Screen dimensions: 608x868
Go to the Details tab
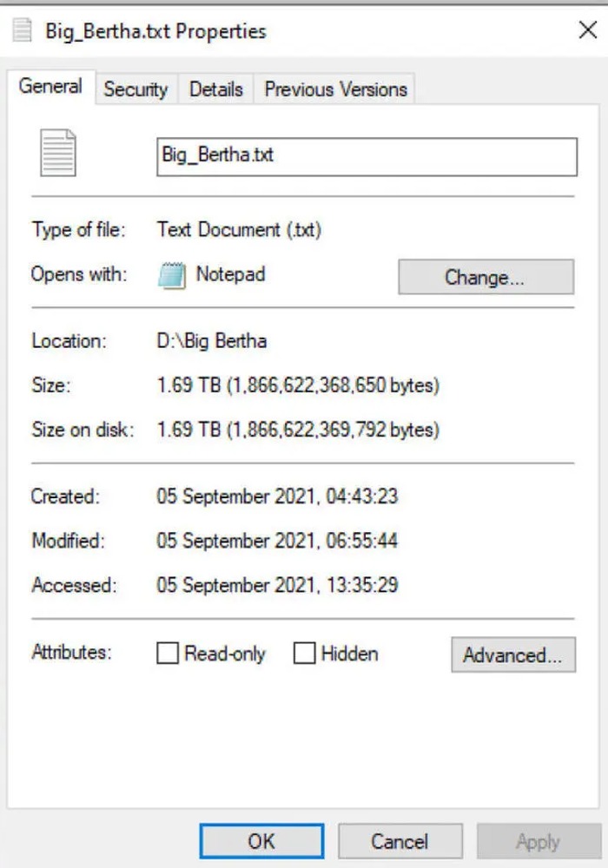click(x=216, y=89)
